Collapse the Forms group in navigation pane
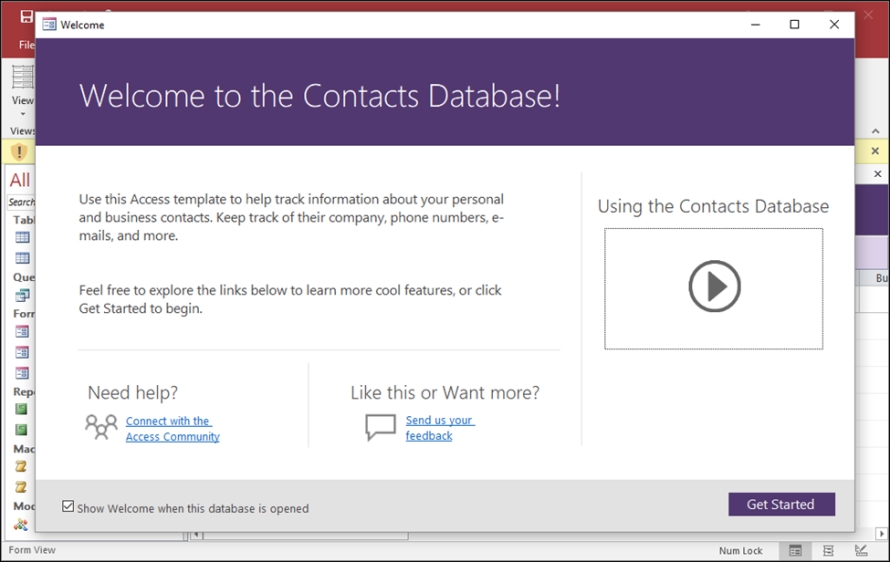Image resolution: width=890 pixels, height=562 pixels. tap(24, 313)
